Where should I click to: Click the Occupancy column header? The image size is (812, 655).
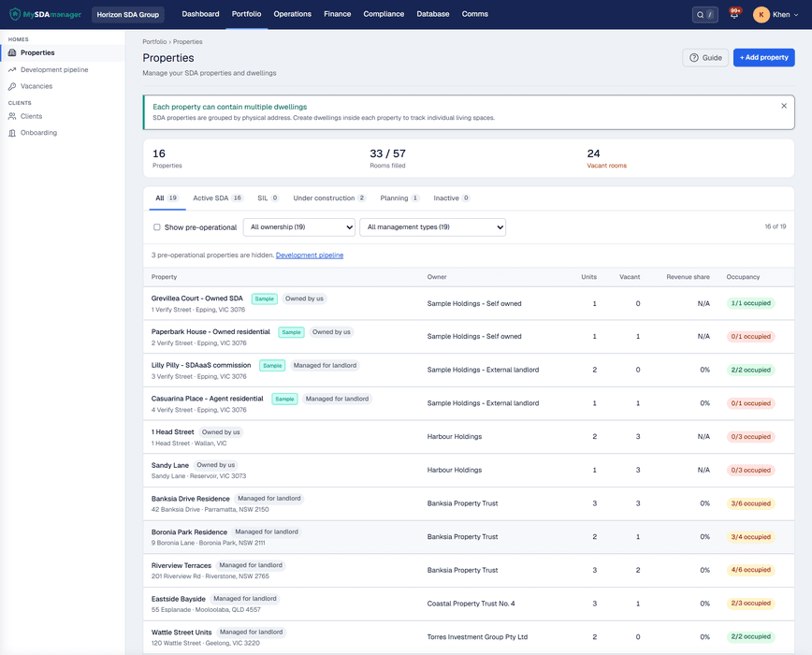click(743, 277)
